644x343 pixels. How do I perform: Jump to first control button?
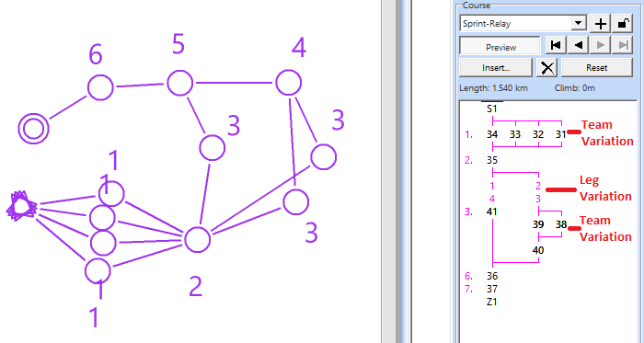(x=556, y=45)
